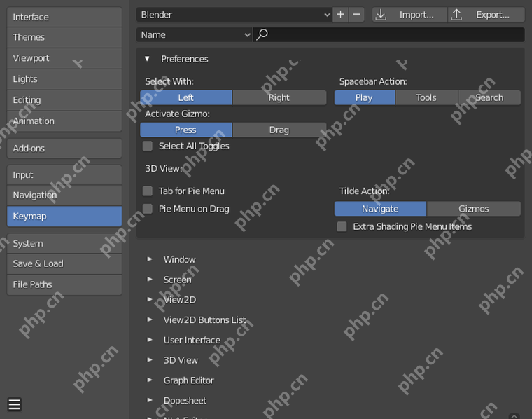
Task: Set Spacebar Action to Play
Action: (x=365, y=98)
